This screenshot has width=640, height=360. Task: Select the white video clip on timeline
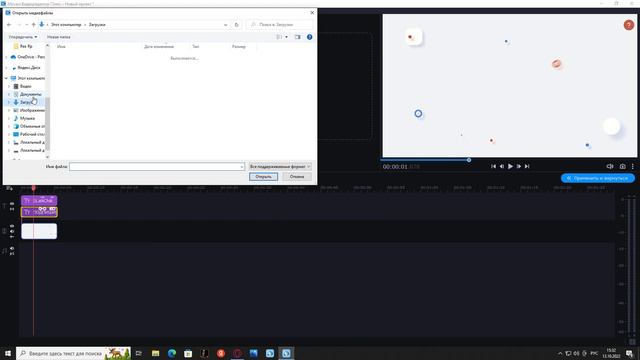tap(39, 231)
